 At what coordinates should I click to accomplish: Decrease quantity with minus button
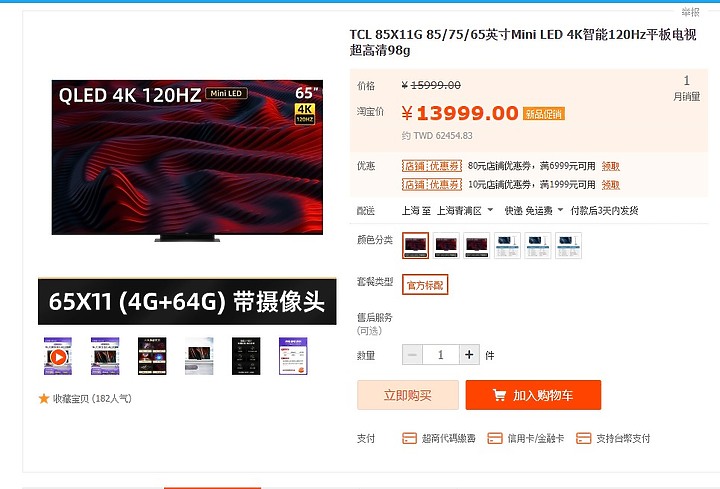pos(412,355)
